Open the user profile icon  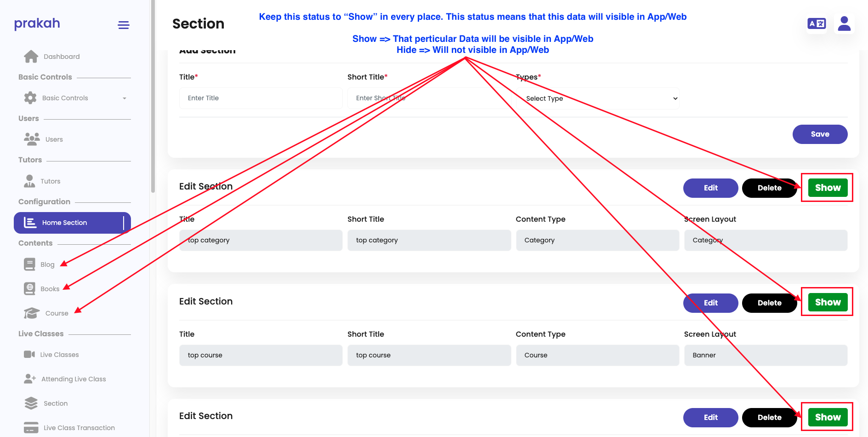pyautogui.click(x=844, y=23)
